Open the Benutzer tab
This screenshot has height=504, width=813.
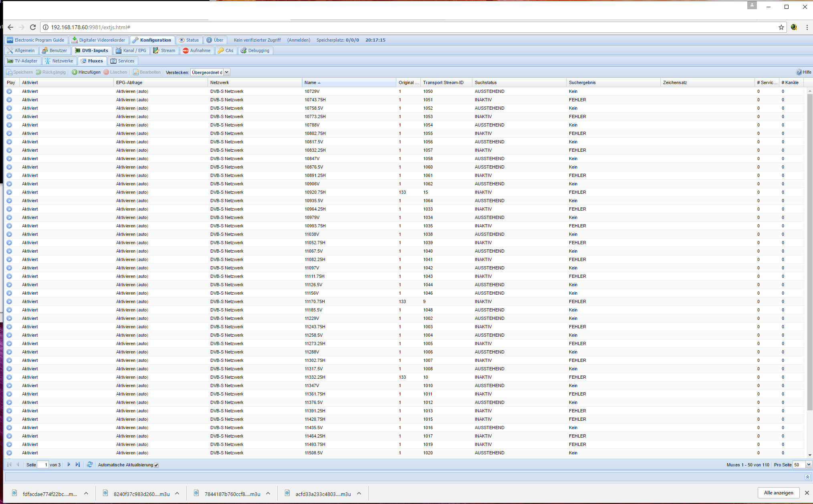pyautogui.click(x=54, y=50)
